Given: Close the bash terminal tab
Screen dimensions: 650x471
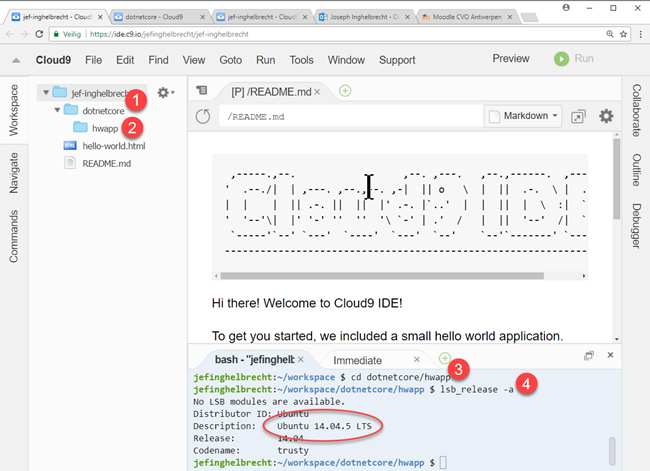Looking at the screenshot, I should (301, 359).
